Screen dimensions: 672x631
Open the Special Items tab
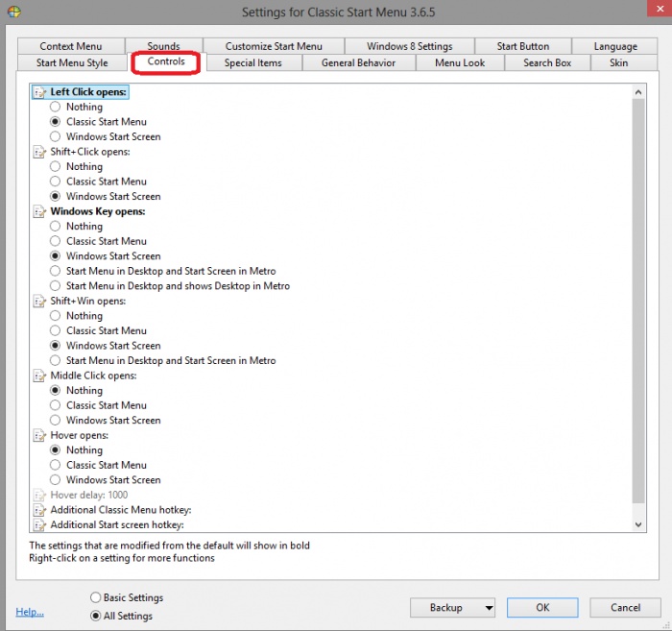coord(252,63)
